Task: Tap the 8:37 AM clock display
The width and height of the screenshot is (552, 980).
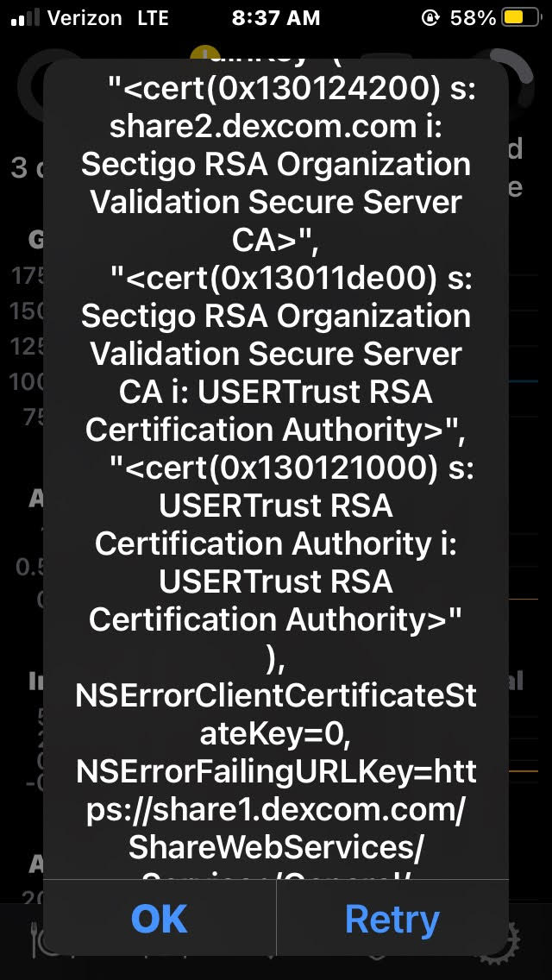Action: pos(275,16)
